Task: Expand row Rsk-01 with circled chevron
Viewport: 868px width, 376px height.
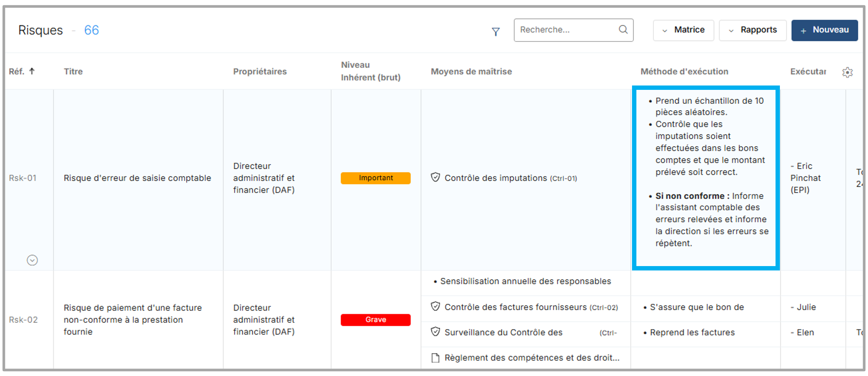Action: 32,260
